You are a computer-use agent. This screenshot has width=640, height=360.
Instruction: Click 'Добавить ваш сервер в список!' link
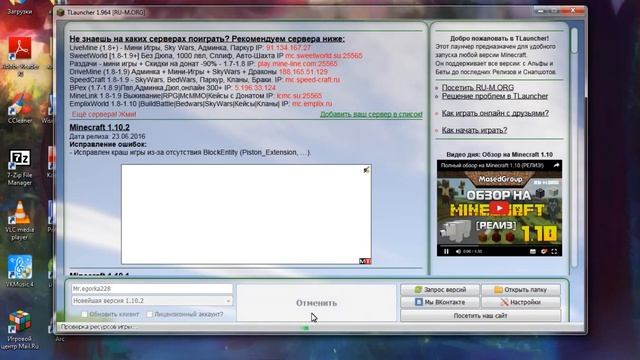tap(371, 114)
